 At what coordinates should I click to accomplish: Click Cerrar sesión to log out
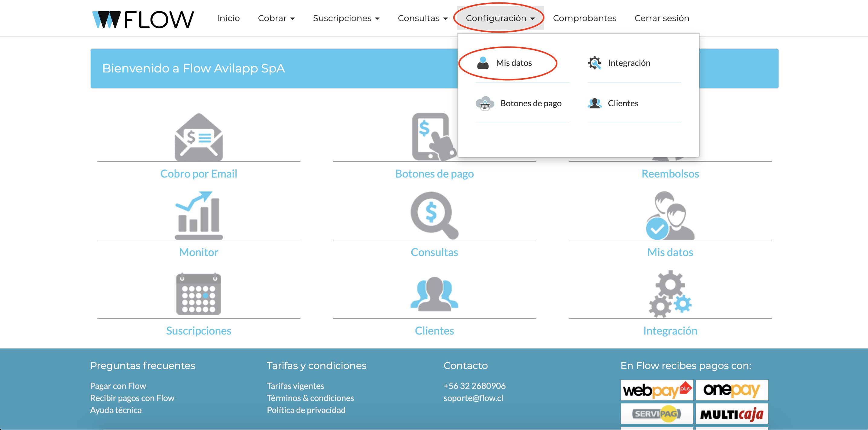pyautogui.click(x=662, y=18)
